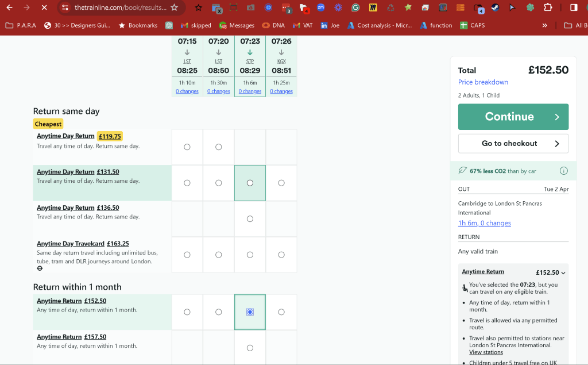Image resolution: width=588 pixels, height=365 pixels.
Task: Go back using the browser back arrow
Action: 9,7
